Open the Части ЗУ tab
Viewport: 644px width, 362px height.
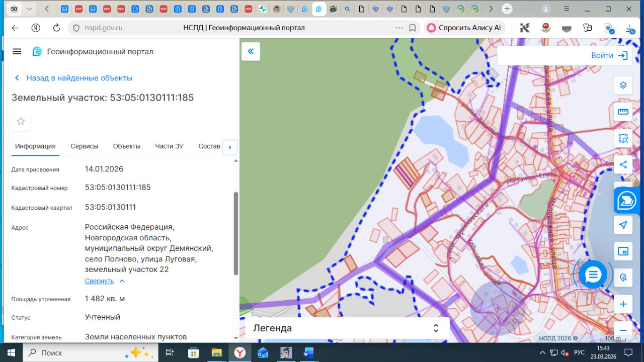coord(169,146)
